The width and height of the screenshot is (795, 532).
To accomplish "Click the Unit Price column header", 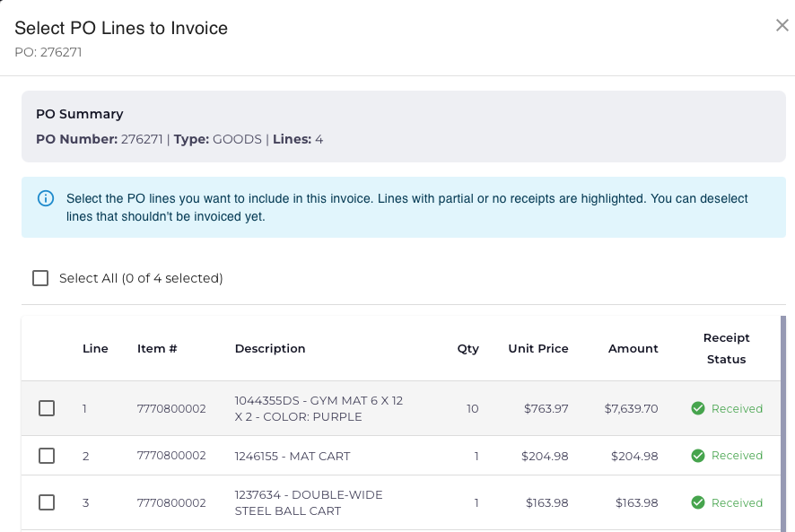I will (x=537, y=349).
